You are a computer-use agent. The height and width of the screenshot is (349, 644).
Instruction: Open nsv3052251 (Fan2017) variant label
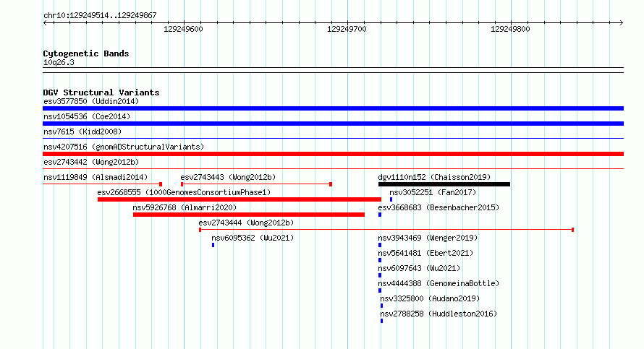pyautogui.click(x=433, y=192)
